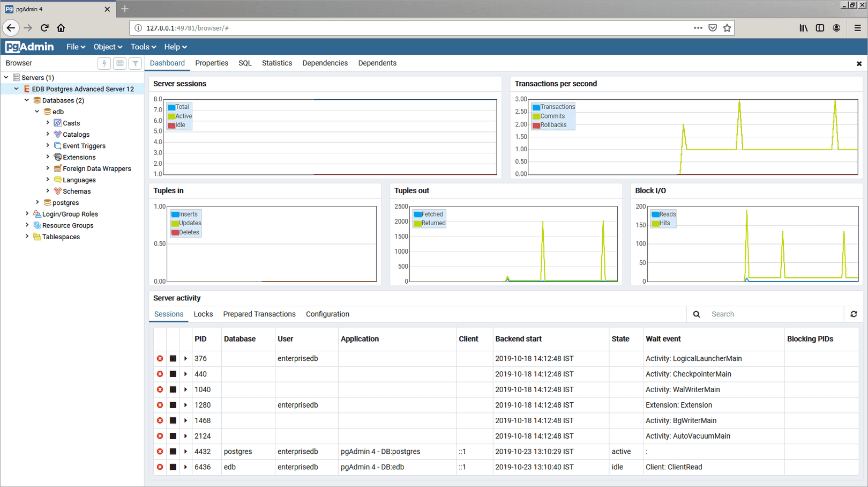This screenshot has height=487, width=868.
Task: Toggle the Transactions legend in Transactions per second
Action: [553, 106]
